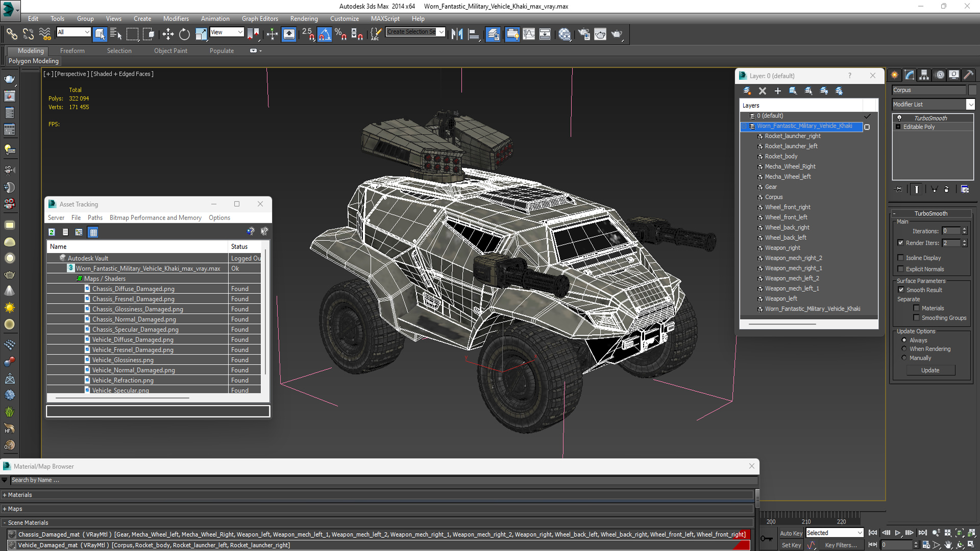Switch to Object Paint ribbon tab

[x=170, y=51]
